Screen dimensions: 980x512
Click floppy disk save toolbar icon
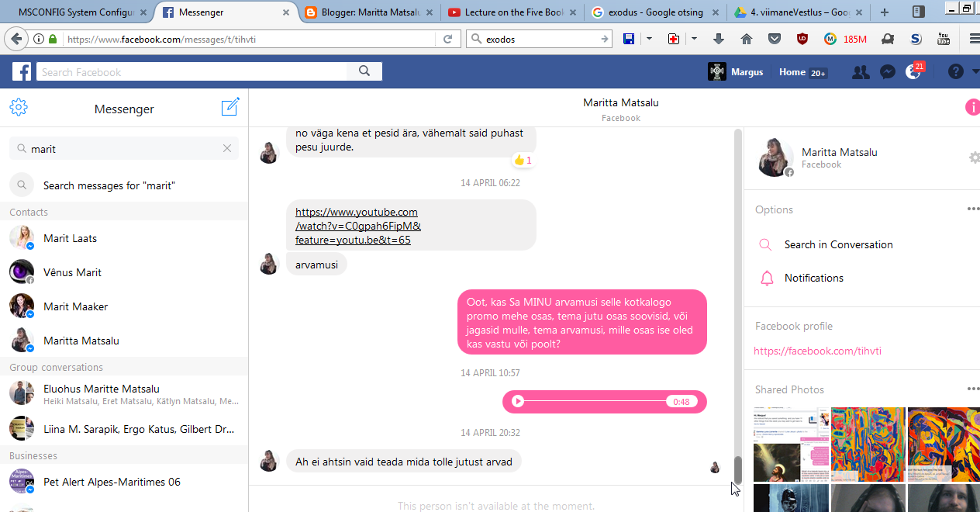629,39
